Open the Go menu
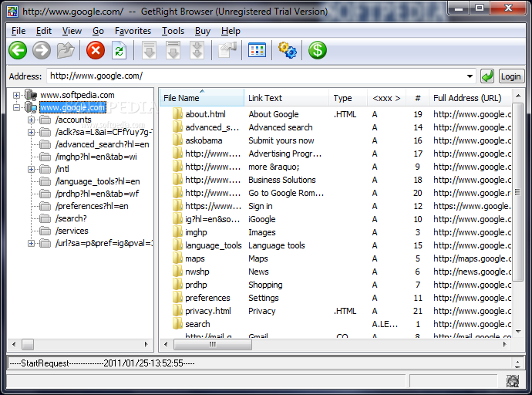 pos(98,31)
